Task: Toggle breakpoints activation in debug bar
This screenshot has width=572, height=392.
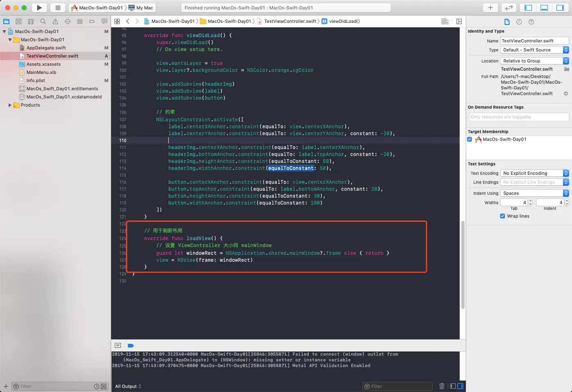Action: pyautogui.click(x=131, y=345)
